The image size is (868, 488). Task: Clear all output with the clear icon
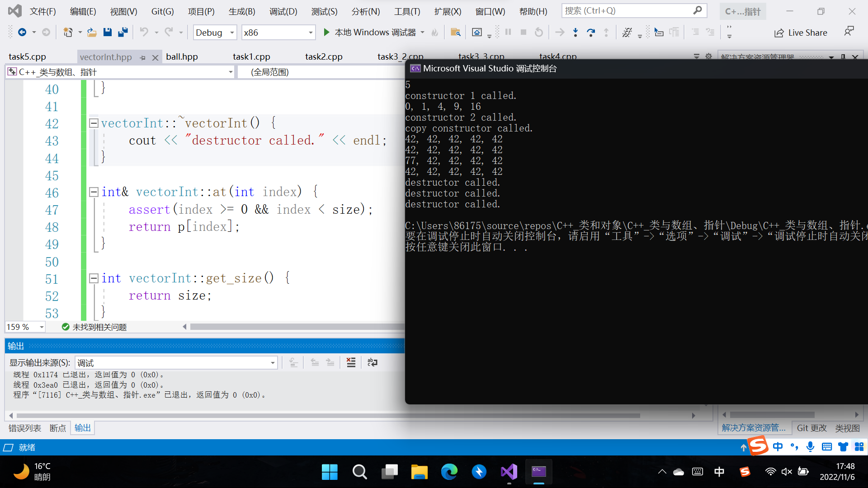click(x=351, y=362)
